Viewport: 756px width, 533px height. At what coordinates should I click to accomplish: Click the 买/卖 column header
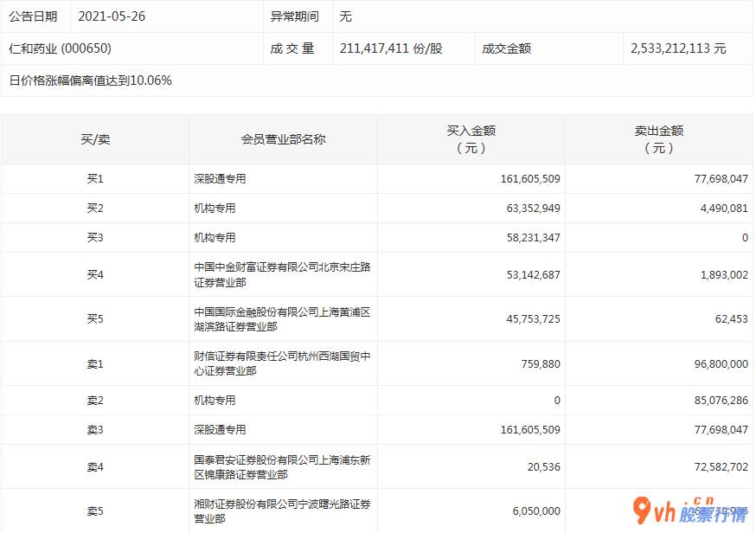click(95, 139)
